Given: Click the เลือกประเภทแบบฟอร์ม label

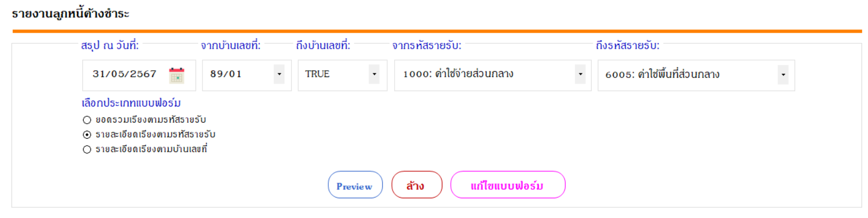Looking at the screenshot, I should 131,102.
